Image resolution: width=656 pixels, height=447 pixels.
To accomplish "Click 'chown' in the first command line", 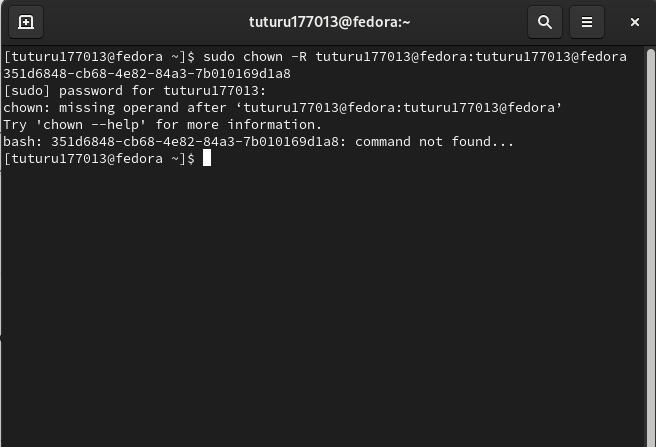I will [263, 57].
